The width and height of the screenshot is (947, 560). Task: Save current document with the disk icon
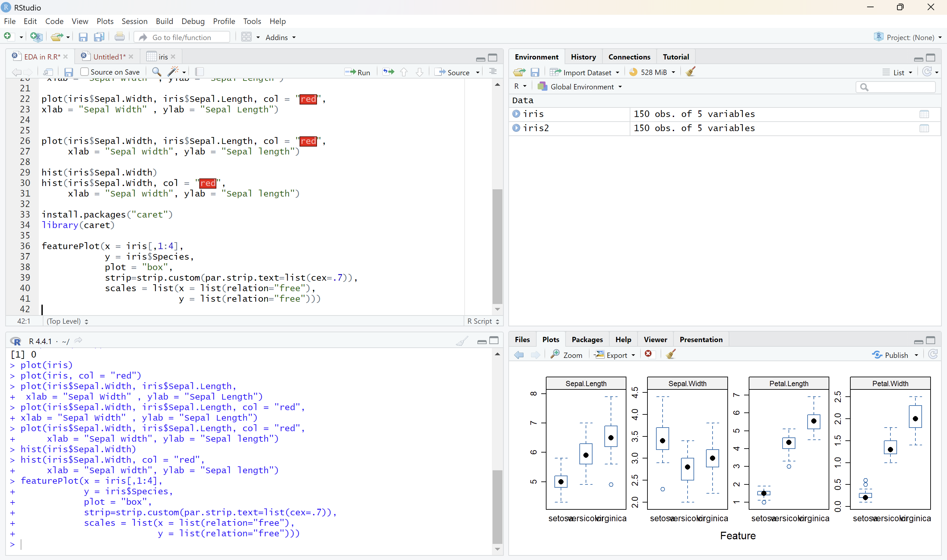coord(68,72)
